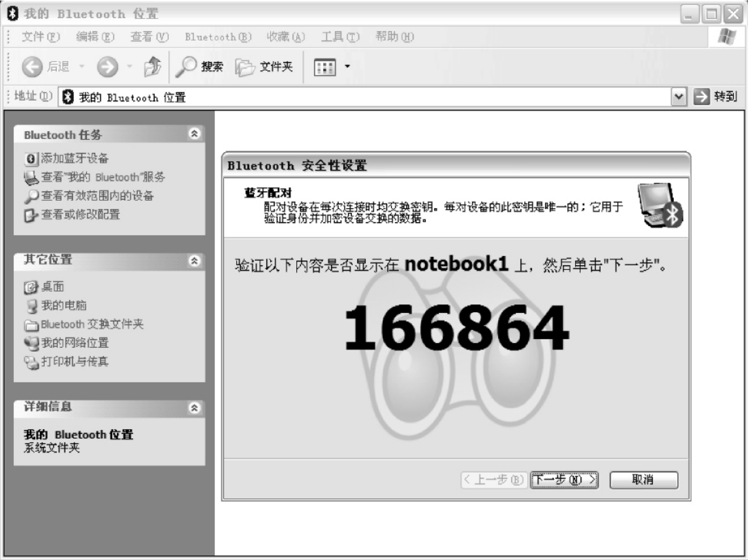The image size is (748, 560).
Task: Click the 添加蓝牙设备 link
Action: tap(75, 158)
